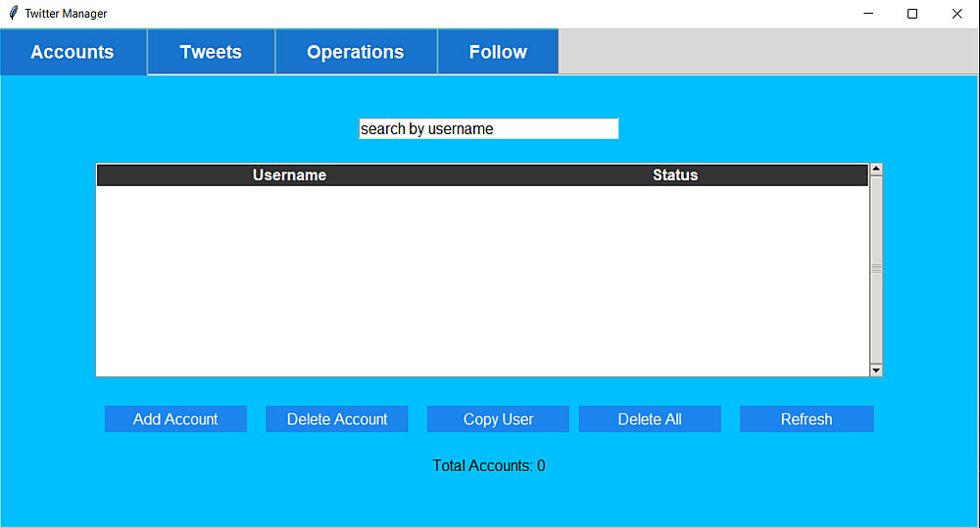Open the Tweets tab
The height and width of the screenshot is (528, 980).
tap(212, 52)
